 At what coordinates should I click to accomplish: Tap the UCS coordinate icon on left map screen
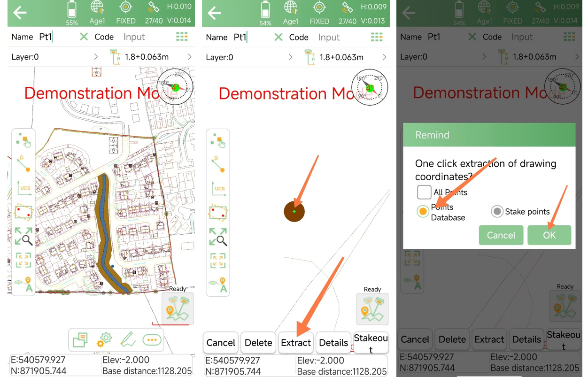pos(23,187)
